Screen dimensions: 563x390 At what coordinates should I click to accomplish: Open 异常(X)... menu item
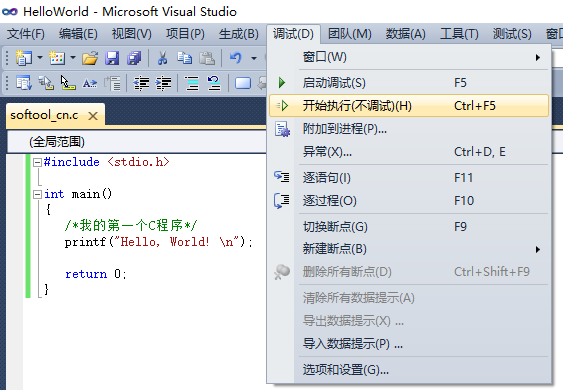pos(409,152)
